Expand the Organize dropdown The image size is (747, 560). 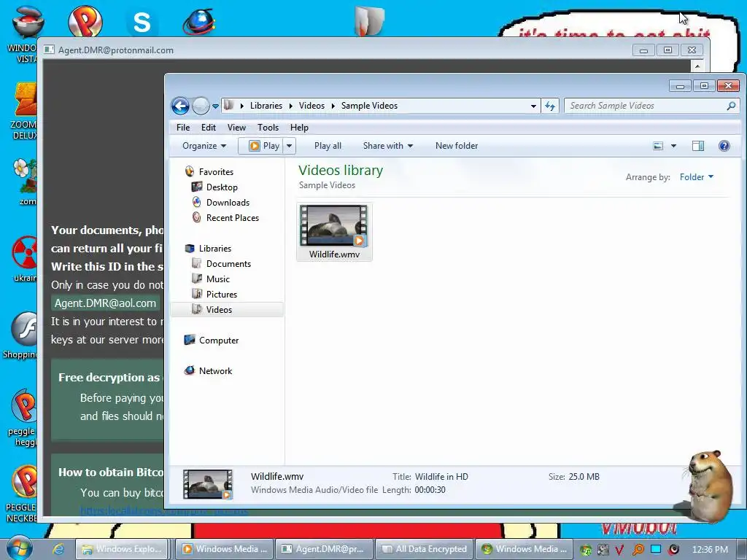click(204, 146)
